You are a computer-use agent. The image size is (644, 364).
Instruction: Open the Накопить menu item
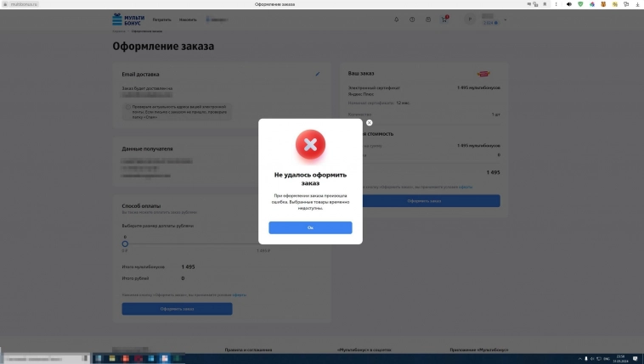click(x=189, y=20)
